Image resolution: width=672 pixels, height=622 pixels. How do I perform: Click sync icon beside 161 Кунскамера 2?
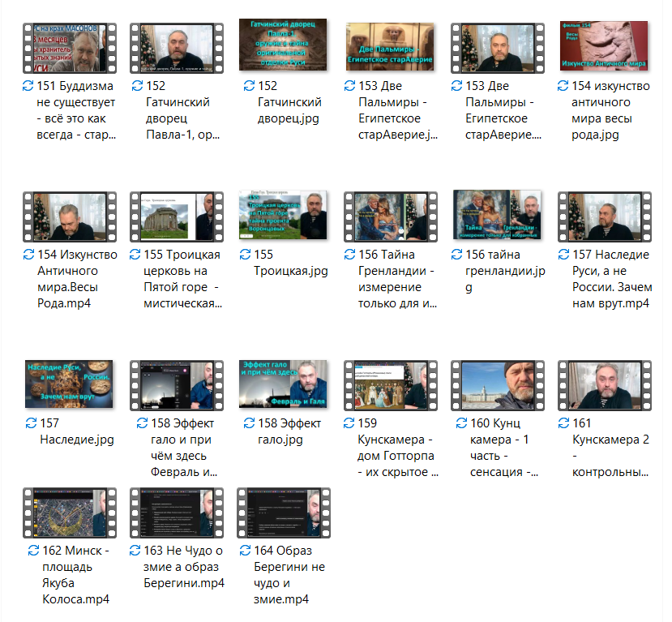(563, 423)
